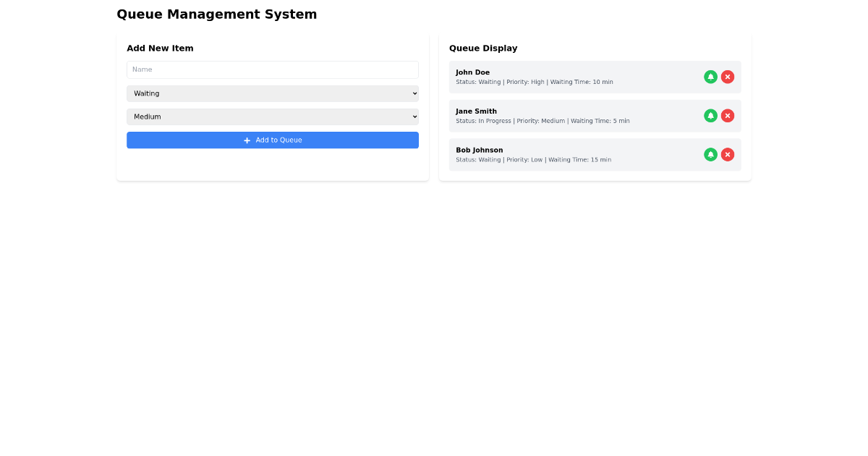Remove John Doe using the red X icon

click(728, 76)
